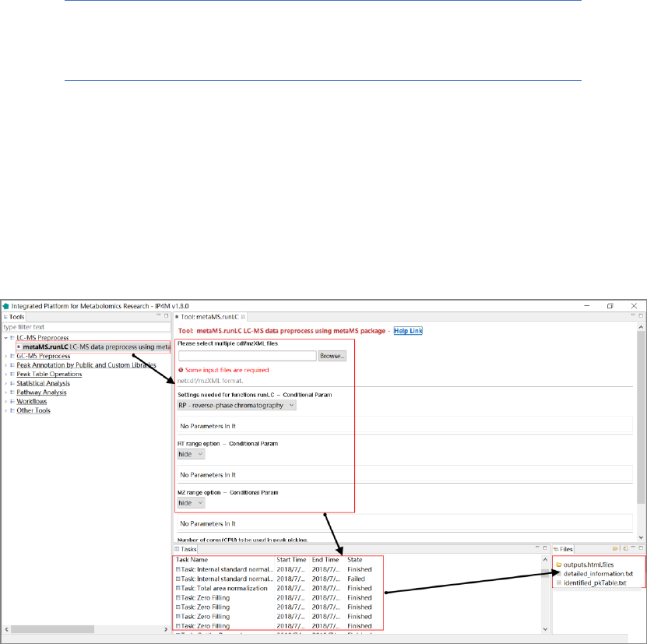
Task: Click the tool editor scroll down arrow
Action: click(x=641, y=537)
